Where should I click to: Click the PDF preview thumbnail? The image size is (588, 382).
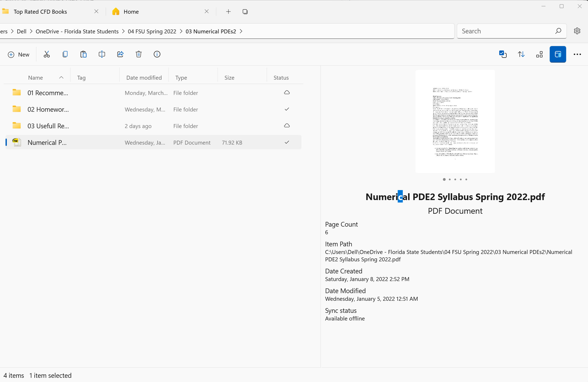pyautogui.click(x=455, y=121)
